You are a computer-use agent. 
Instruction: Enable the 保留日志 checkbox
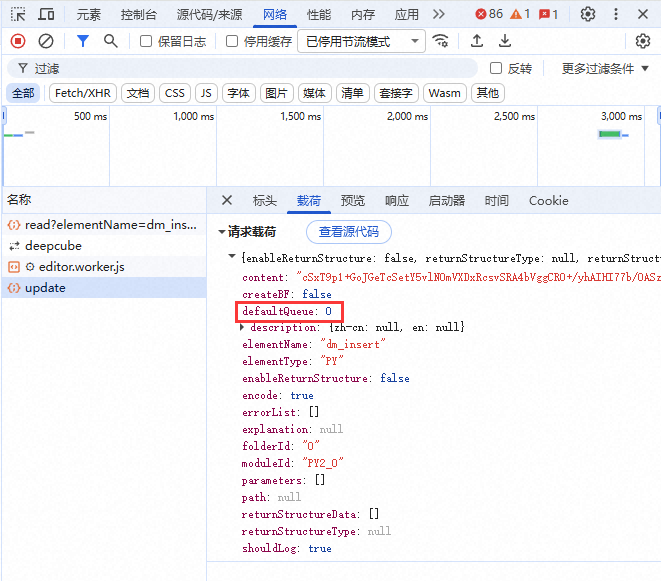(x=146, y=41)
